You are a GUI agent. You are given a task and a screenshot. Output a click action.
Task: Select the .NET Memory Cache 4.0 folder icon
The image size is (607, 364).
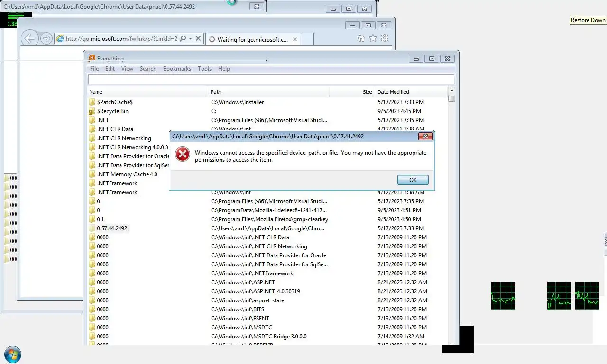click(92, 174)
